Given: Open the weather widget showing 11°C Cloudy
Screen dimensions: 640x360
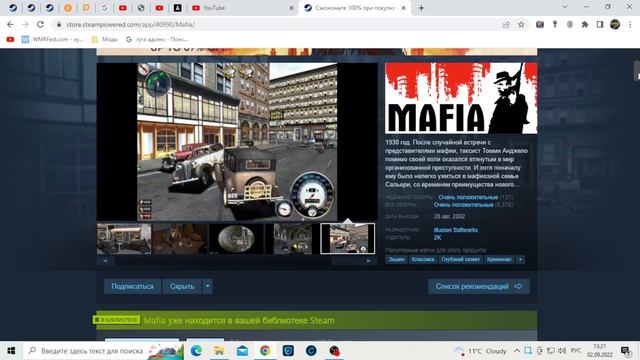Looking at the screenshot, I should click(x=480, y=351).
